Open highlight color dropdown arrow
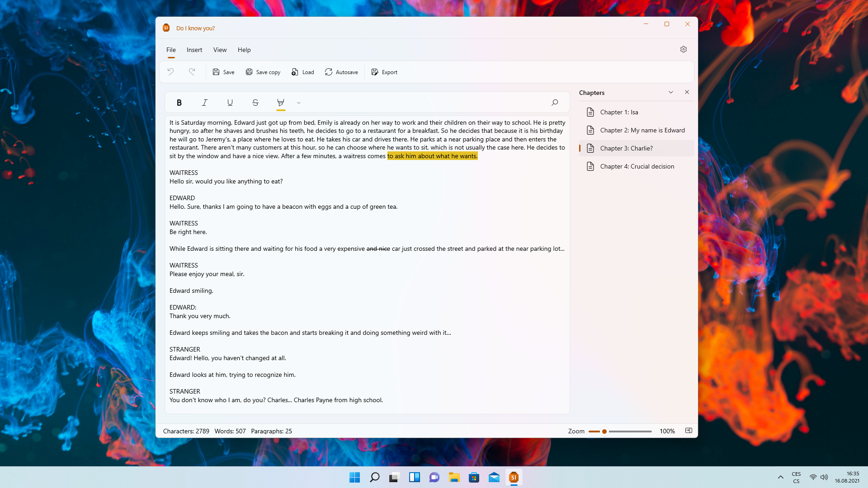The image size is (868, 488). (x=299, y=103)
